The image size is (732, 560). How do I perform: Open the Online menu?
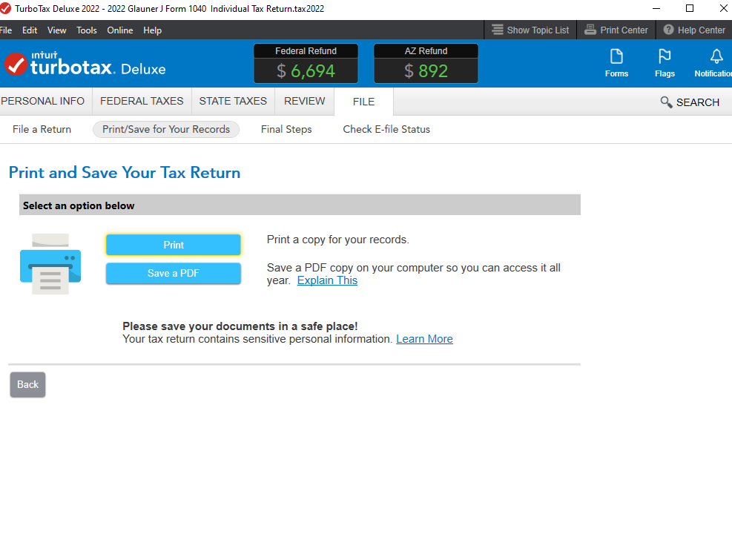coord(120,30)
